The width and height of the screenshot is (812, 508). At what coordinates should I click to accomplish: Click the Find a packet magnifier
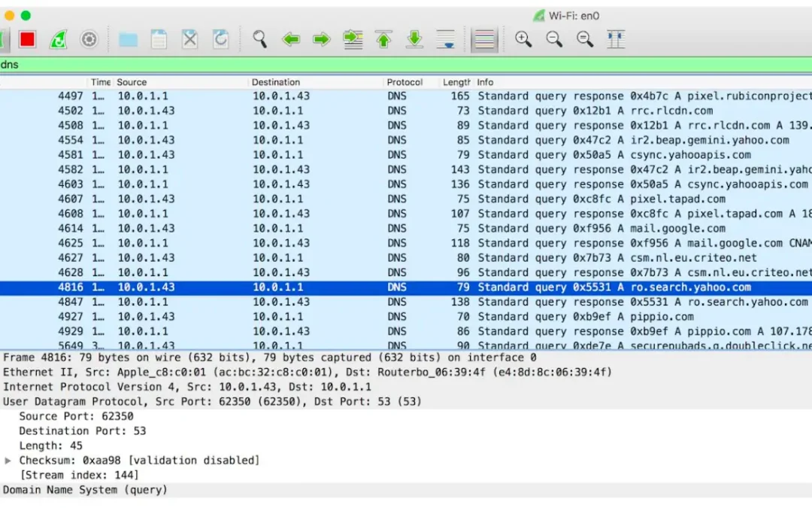tap(260, 39)
